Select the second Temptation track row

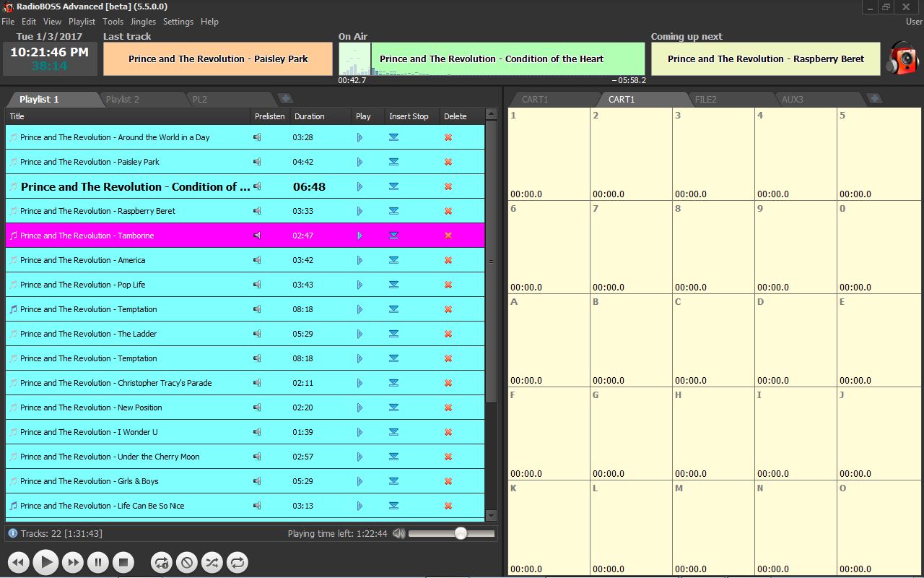(245, 358)
